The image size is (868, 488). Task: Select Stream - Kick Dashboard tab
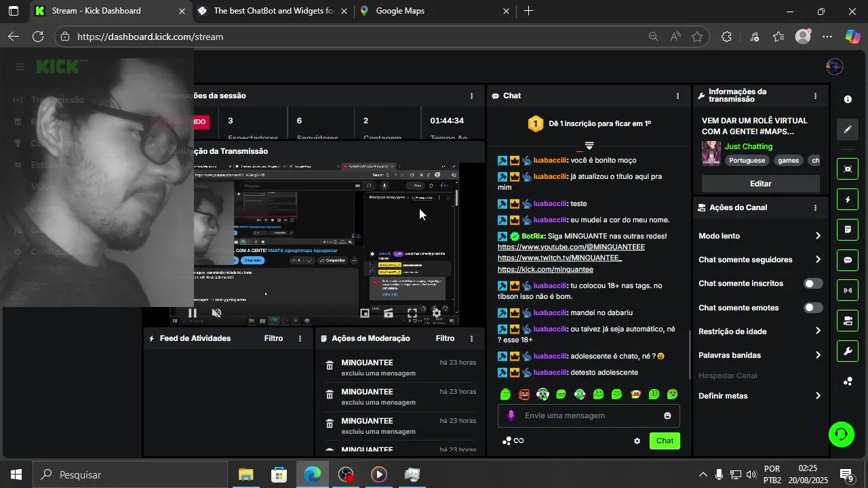coord(111,11)
